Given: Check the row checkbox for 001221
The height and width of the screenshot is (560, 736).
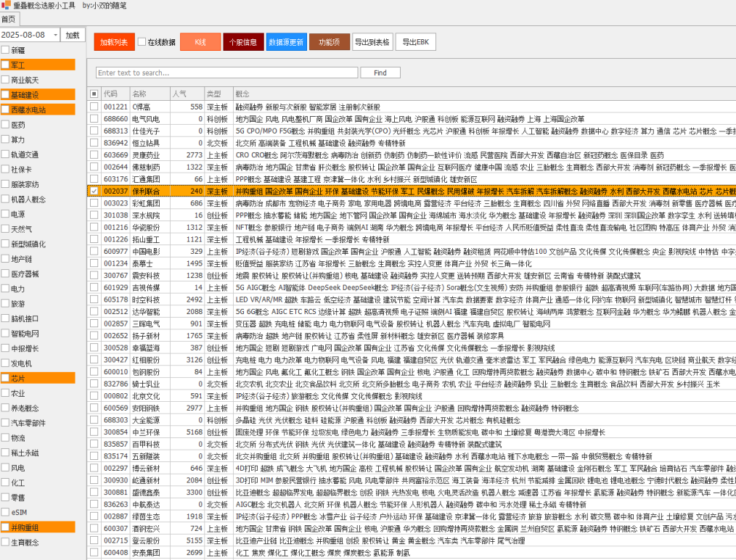Looking at the screenshot, I should [94, 107].
